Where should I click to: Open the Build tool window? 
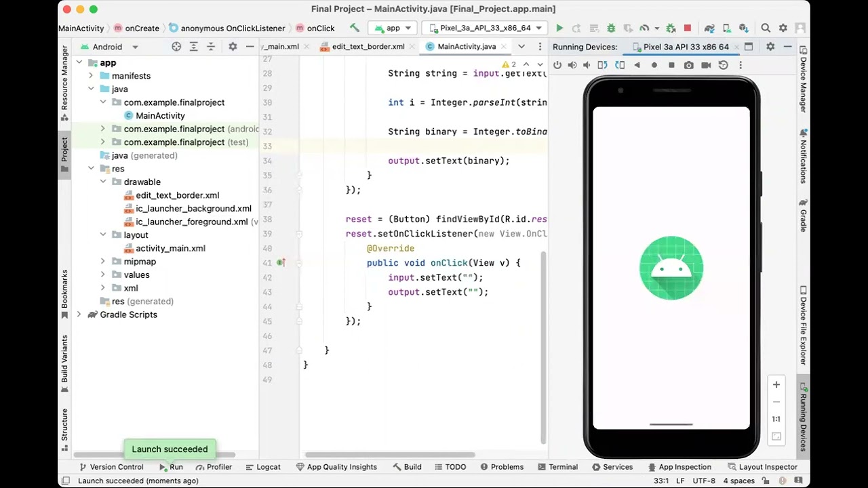(x=407, y=467)
